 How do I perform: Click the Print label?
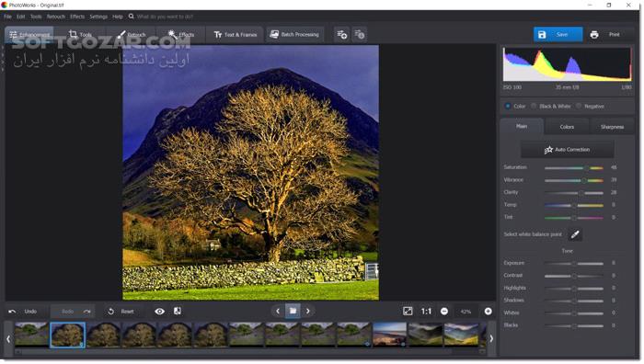point(614,35)
